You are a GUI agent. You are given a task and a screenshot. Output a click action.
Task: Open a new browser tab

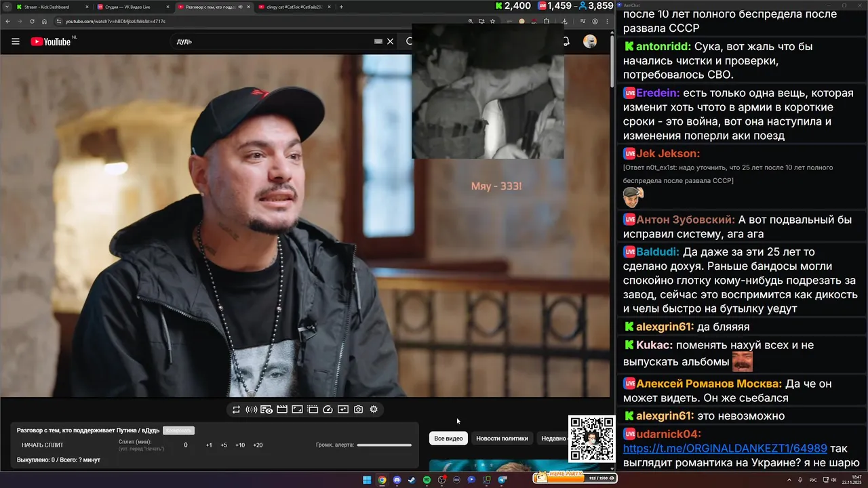point(341,7)
